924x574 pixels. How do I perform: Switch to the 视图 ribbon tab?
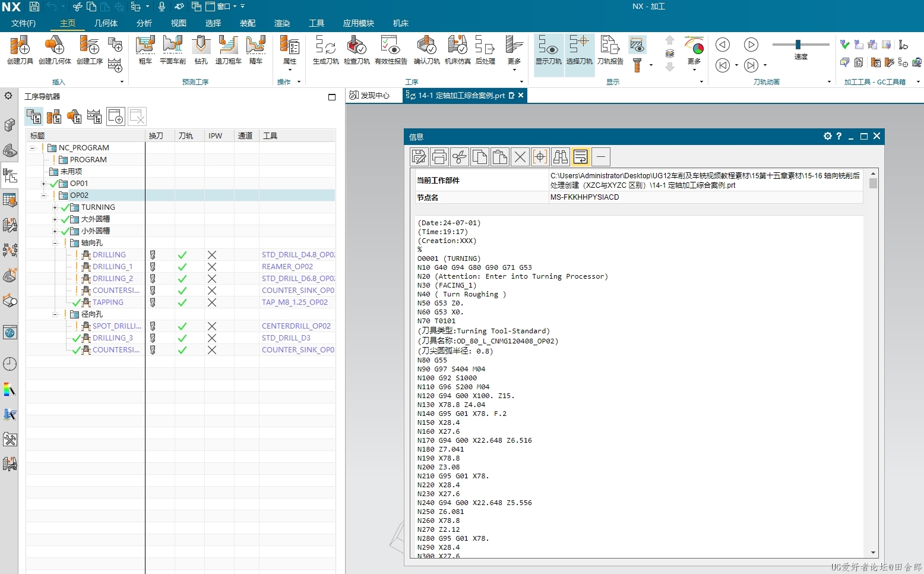click(x=179, y=23)
